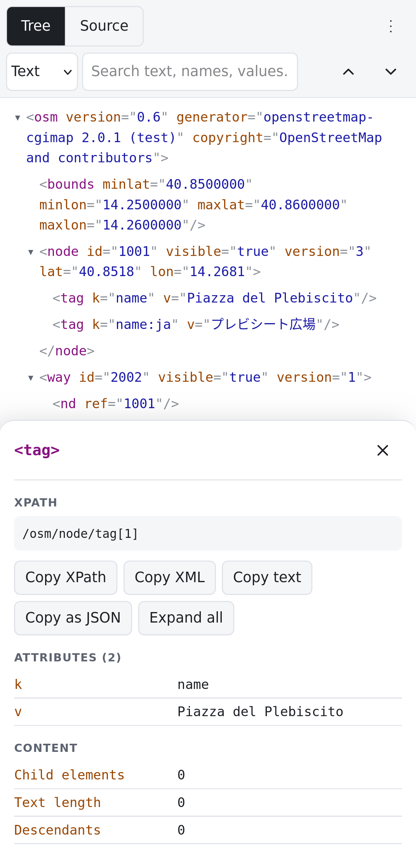416x868 pixels.
Task: Close the tag details panel
Action: [x=383, y=451]
